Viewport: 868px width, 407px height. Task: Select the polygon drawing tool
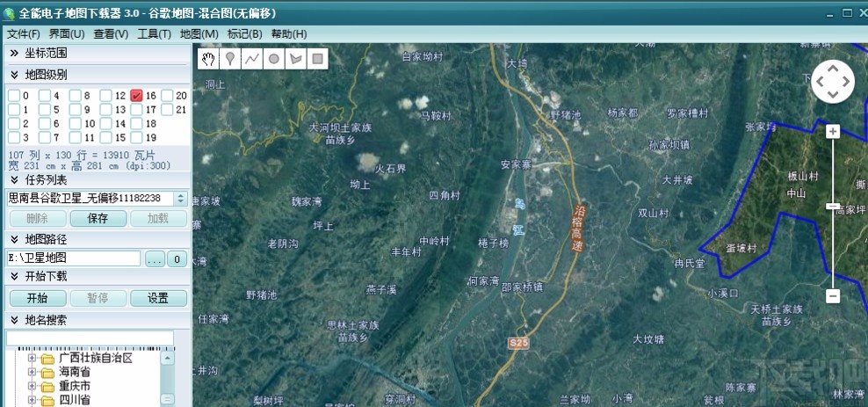point(295,59)
